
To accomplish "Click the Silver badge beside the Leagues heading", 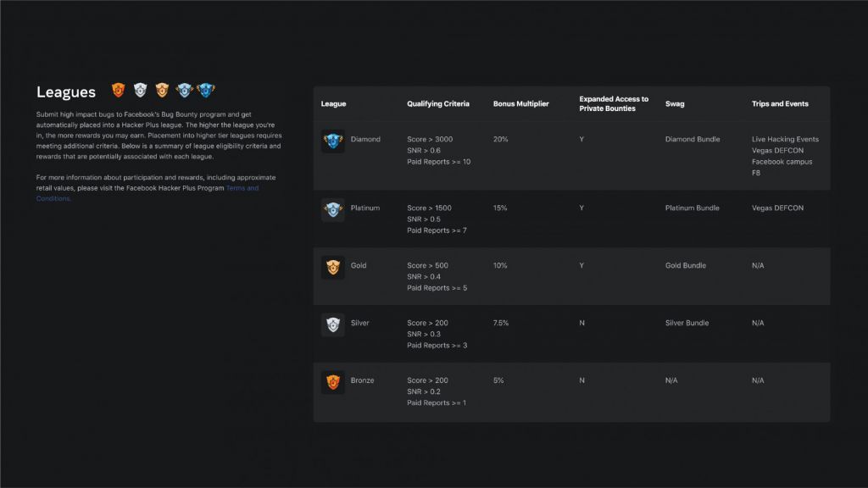I will (140, 90).
